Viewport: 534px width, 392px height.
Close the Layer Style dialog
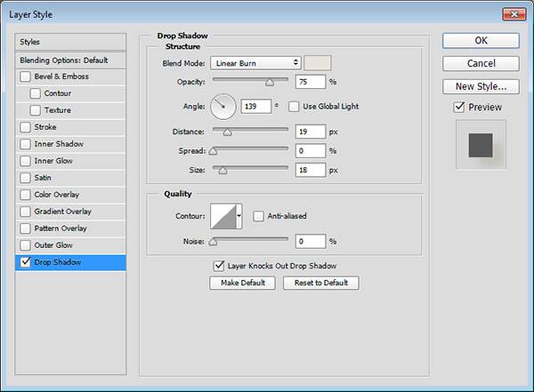pyautogui.click(x=514, y=13)
